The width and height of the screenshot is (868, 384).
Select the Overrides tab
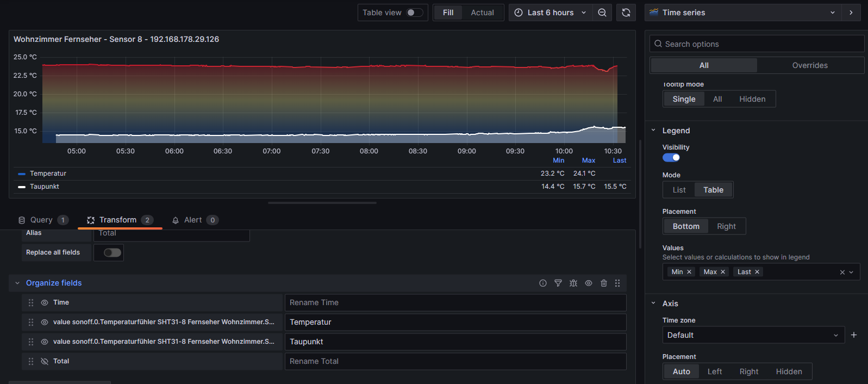(810, 65)
